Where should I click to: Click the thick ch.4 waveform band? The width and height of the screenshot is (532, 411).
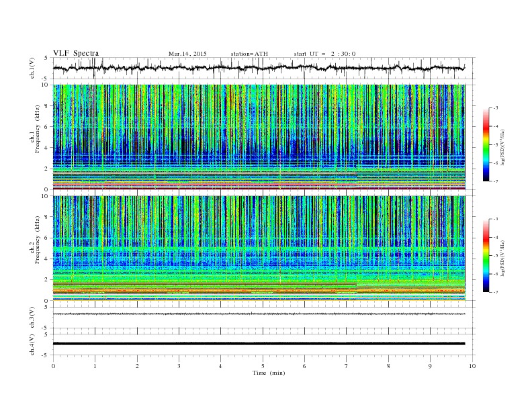(259, 344)
